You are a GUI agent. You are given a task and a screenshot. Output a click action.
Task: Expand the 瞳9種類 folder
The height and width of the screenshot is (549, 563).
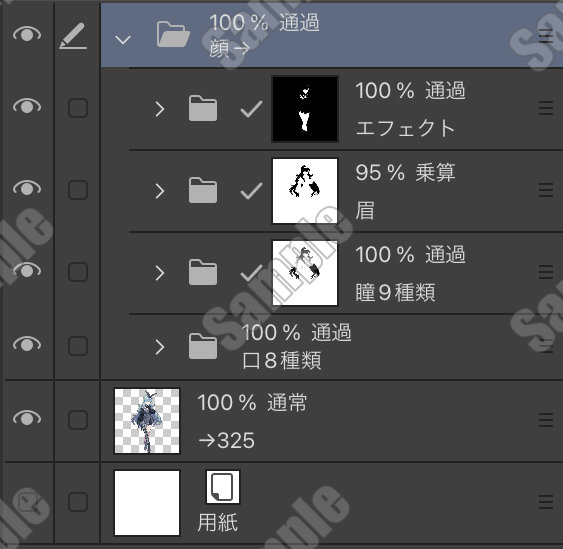[x=160, y=273]
